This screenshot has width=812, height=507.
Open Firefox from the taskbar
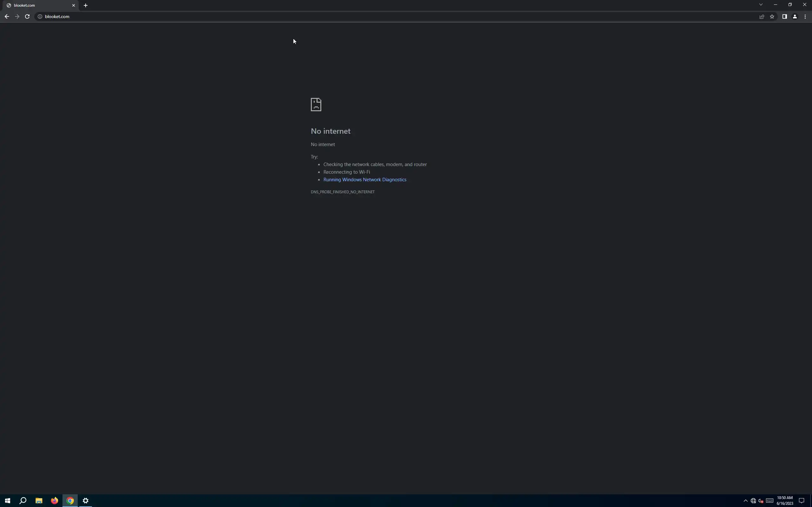pyautogui.click(x=54, y=501)
